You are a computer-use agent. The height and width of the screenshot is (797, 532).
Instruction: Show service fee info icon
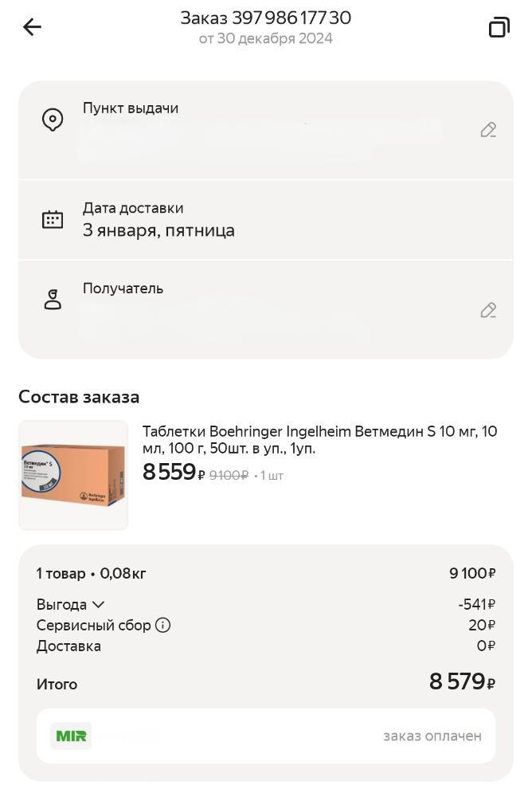tap(162, 625)
